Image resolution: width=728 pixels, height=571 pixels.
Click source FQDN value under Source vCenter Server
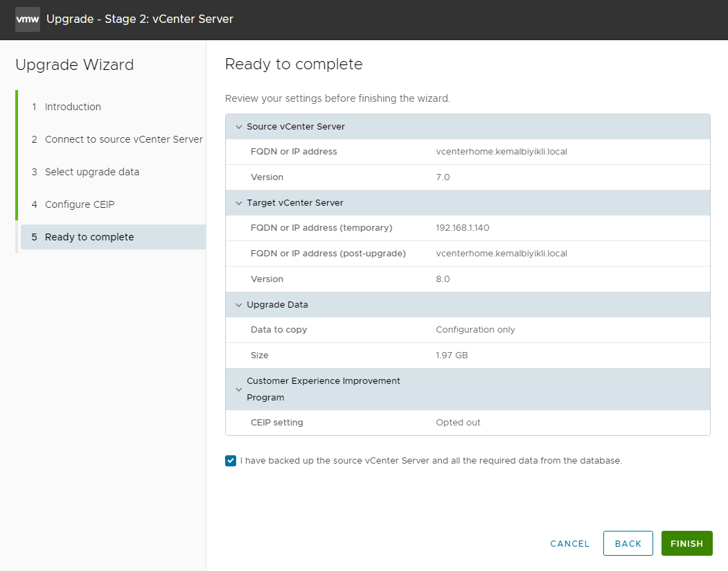(x=501, y=152)
